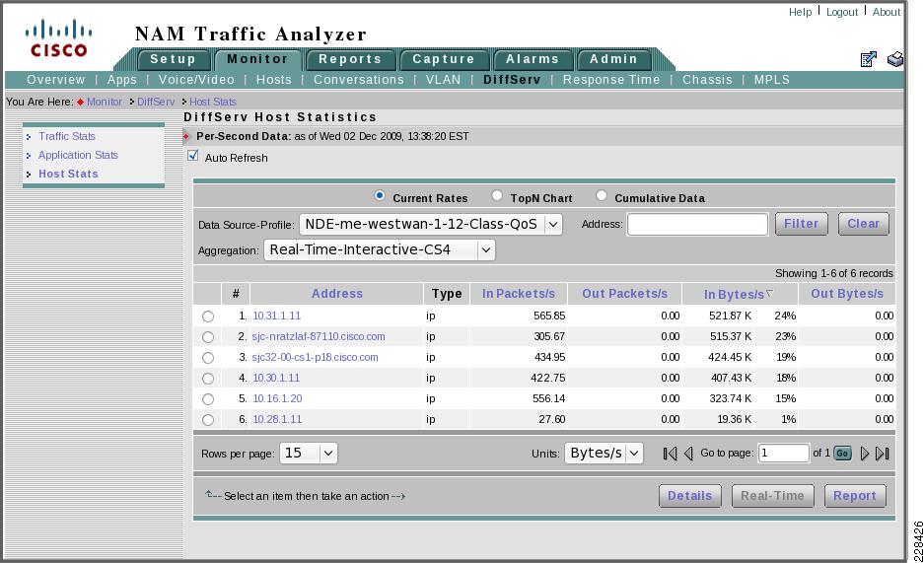Click the Real-Time button
This screenshot has width=924, height=563.
coord(772,496)
